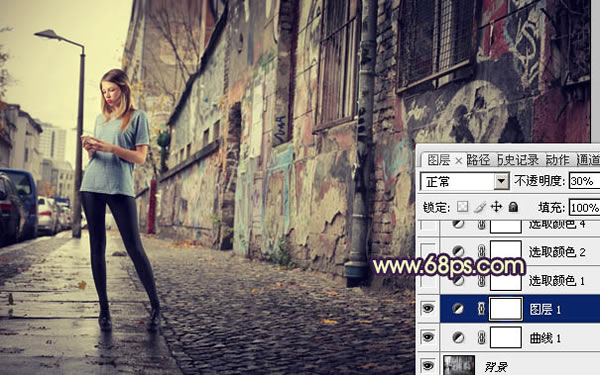Click adjustment icon of 曲线 1 layer
600x375 pixels.
pyautogui.click(x=458, y=338)
